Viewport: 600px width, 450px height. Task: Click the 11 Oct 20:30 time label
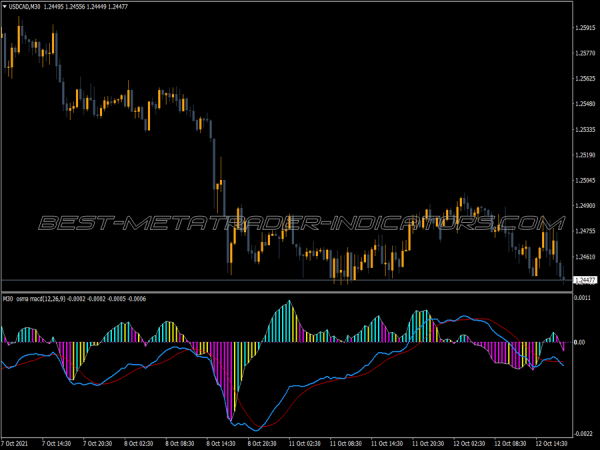[x=428, y=443]
